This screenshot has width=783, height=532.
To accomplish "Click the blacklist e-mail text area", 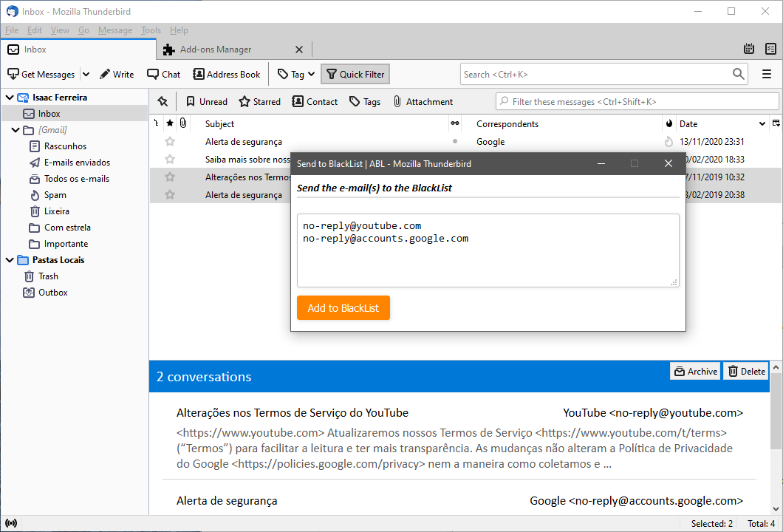I will (x=488, y=250).
